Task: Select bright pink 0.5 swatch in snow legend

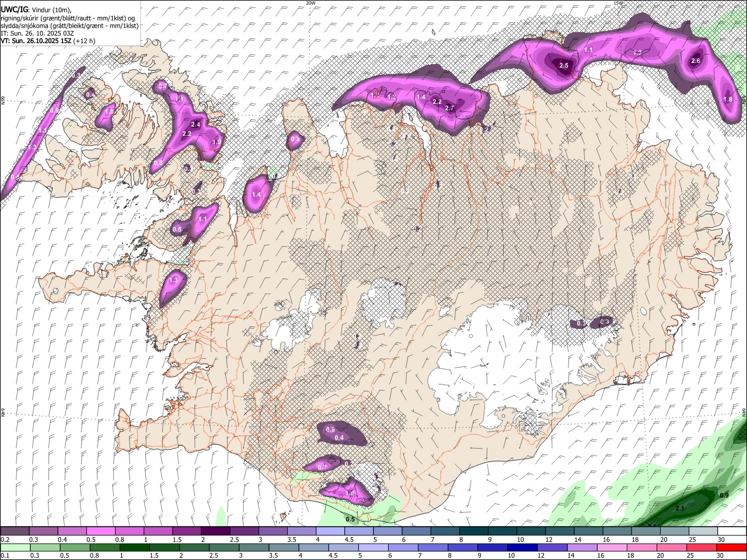Action: click(x=100, y=531)
